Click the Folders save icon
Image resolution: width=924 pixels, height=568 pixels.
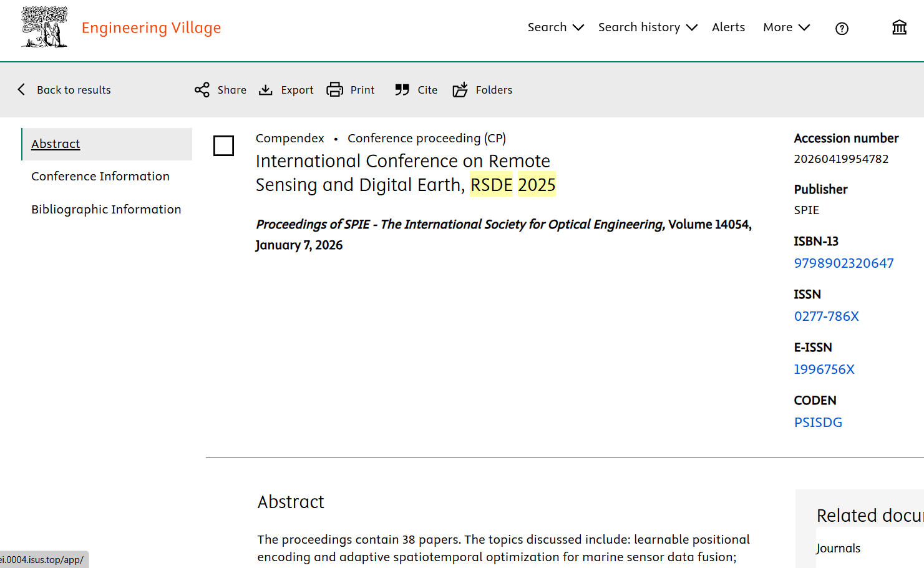tap(460, 90)
